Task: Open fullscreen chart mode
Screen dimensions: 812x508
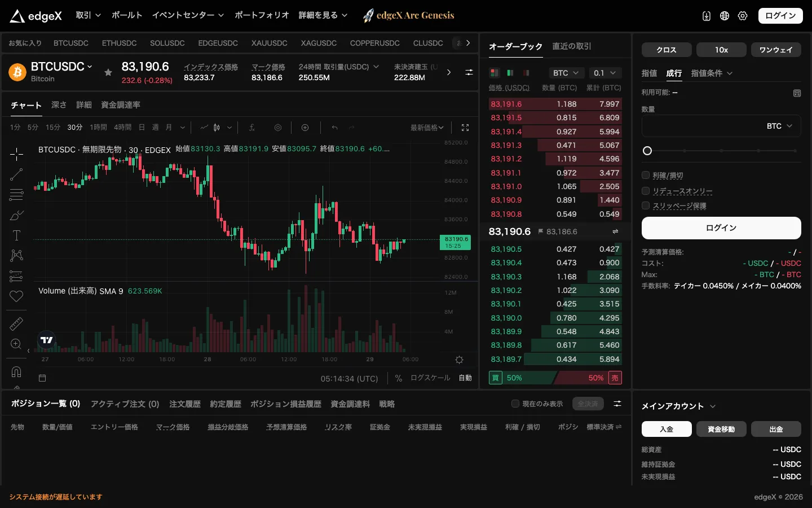Action: (x=465, y=128)
